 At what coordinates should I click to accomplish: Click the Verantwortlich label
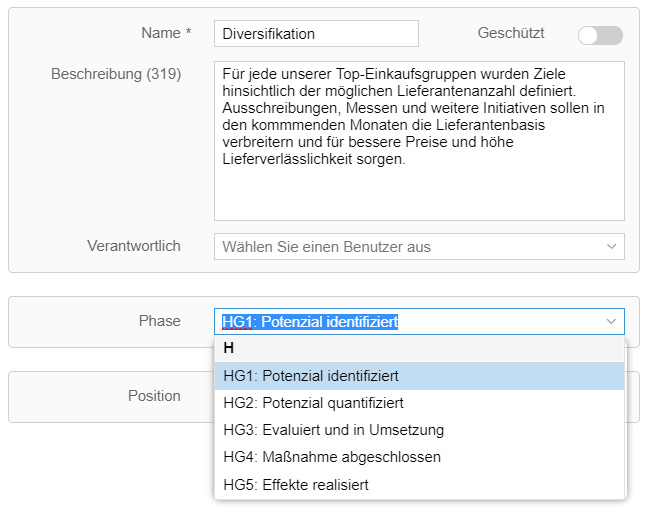pos(134,245)
